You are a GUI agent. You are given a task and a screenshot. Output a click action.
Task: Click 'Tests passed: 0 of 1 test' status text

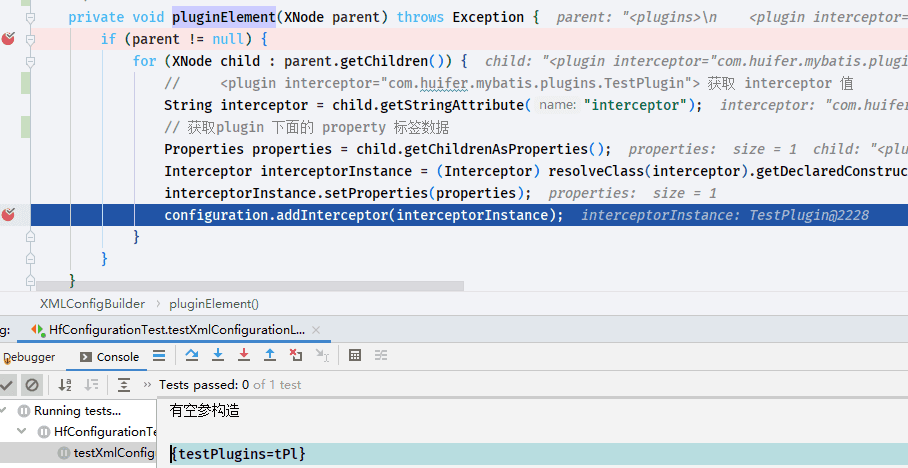[230, 385]
